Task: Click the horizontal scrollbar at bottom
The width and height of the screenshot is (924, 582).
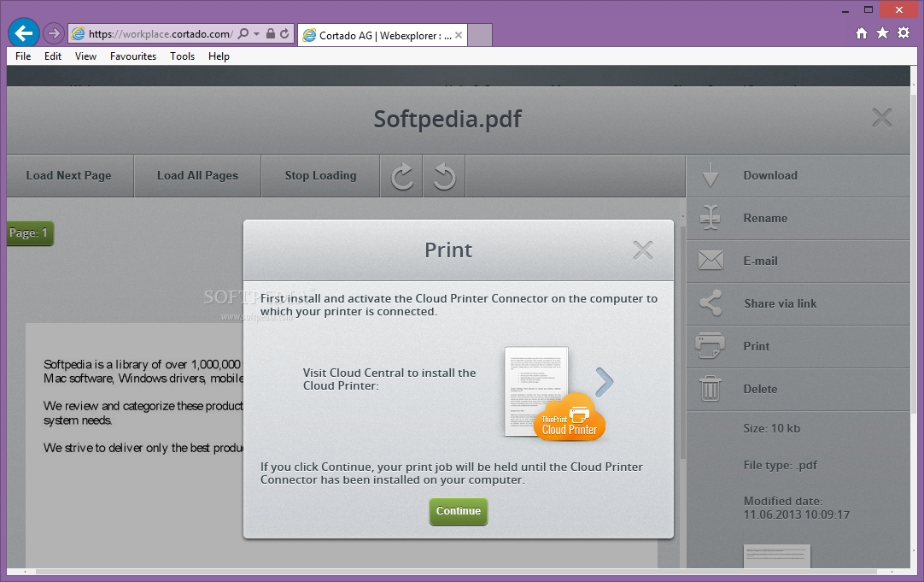Action: coord(456,572)
